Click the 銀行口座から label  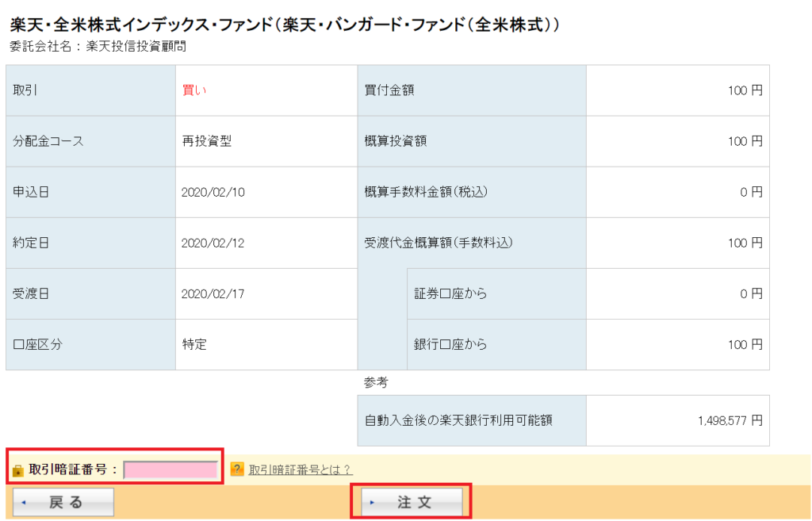450,344
